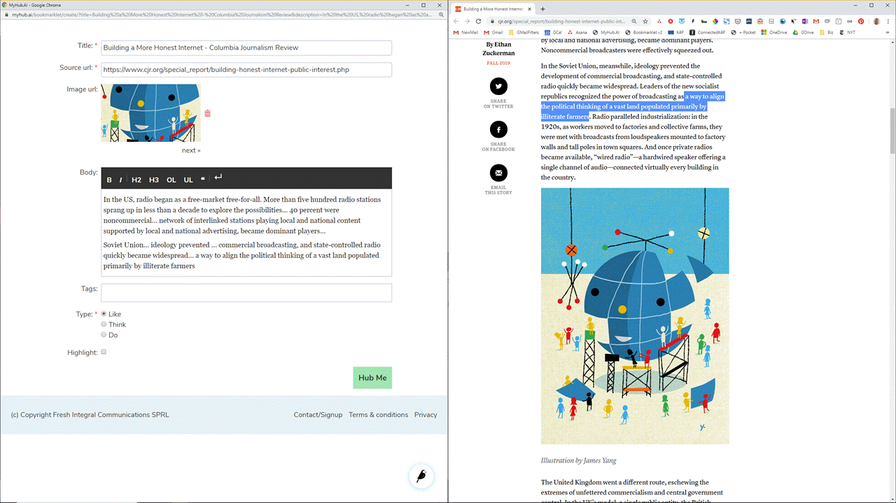The image size is (896, 503).
Task: Click the Pocket extension icon in toolbar
Action: tap(738, 21)
